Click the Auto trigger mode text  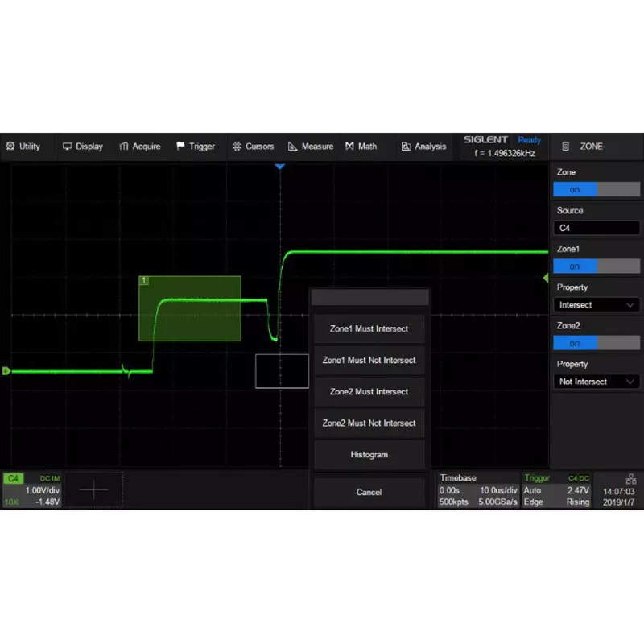click(532, 490)
